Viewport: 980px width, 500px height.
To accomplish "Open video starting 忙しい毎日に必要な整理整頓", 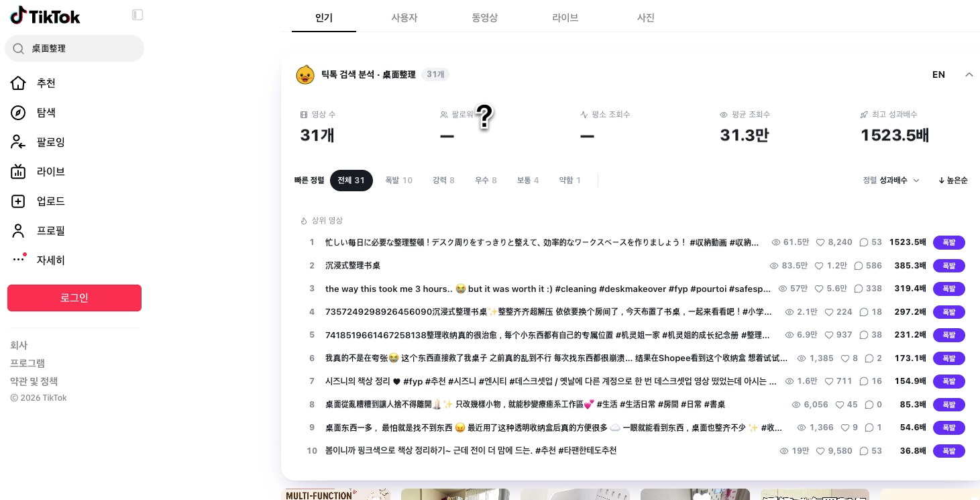I will click(543, 242).
